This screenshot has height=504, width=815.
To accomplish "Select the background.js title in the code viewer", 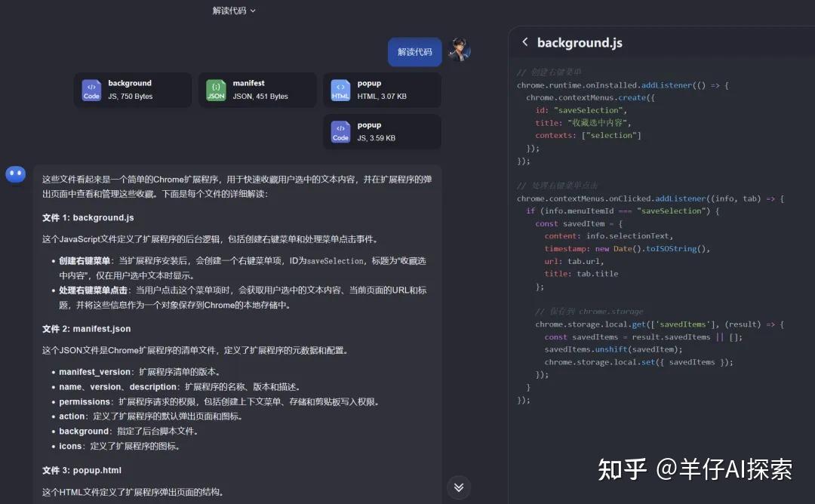I will point(579,43).
